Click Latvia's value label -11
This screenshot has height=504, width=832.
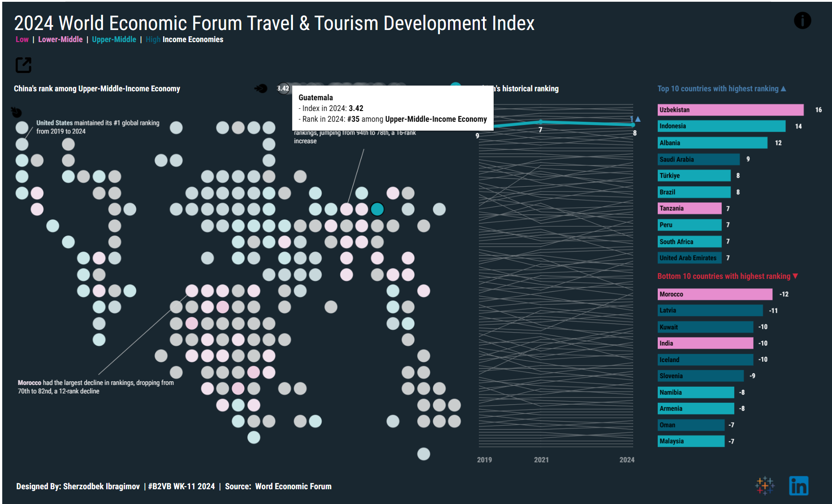click(773, 311)
